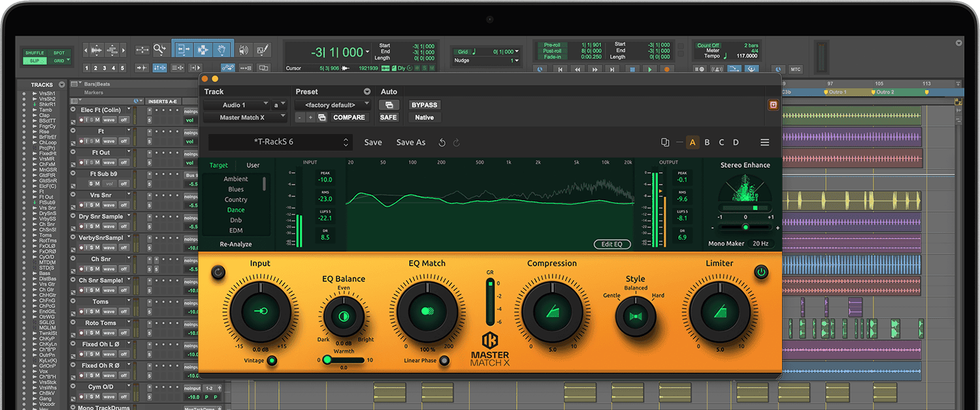Click the Warmth slider
The width and height of the screenshot is (980, 410).
(344, 360)
